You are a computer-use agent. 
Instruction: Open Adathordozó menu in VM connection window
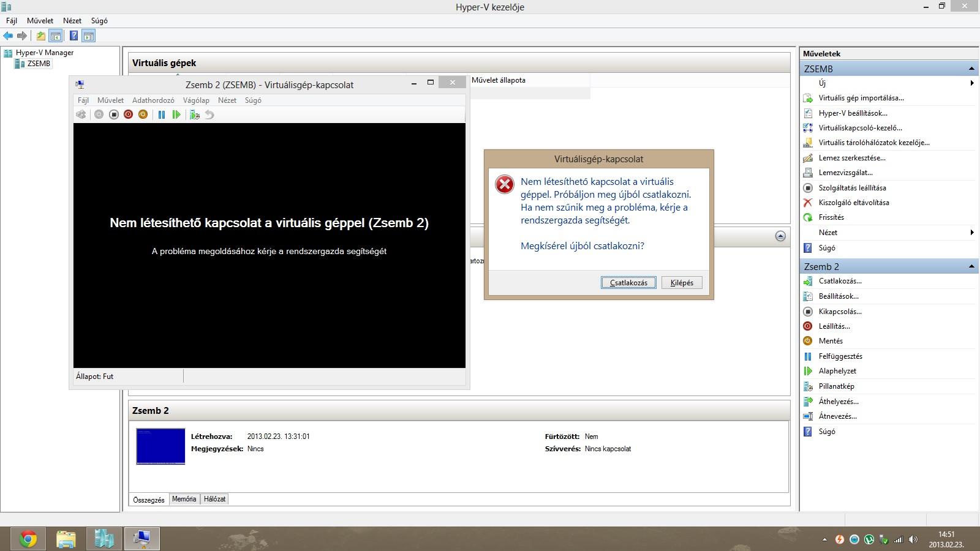[x=153, y=100]
